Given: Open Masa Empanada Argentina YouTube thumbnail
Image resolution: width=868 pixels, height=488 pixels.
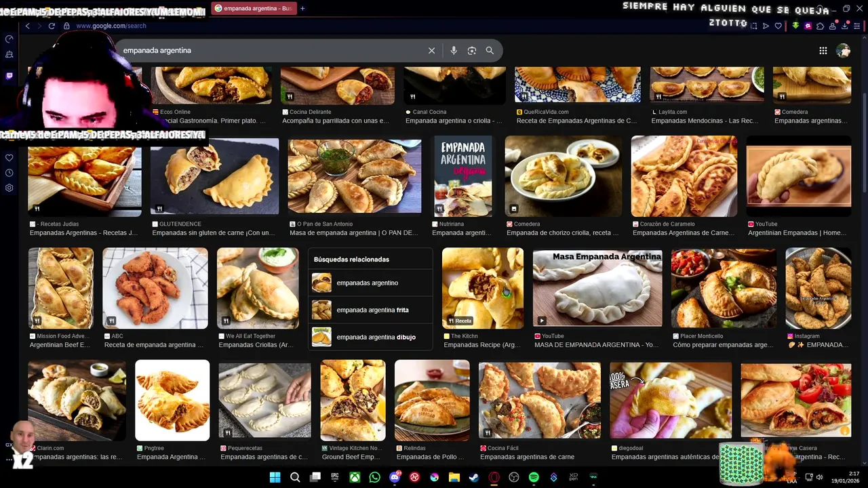Looking at the screenshot, I should (597, 288).
